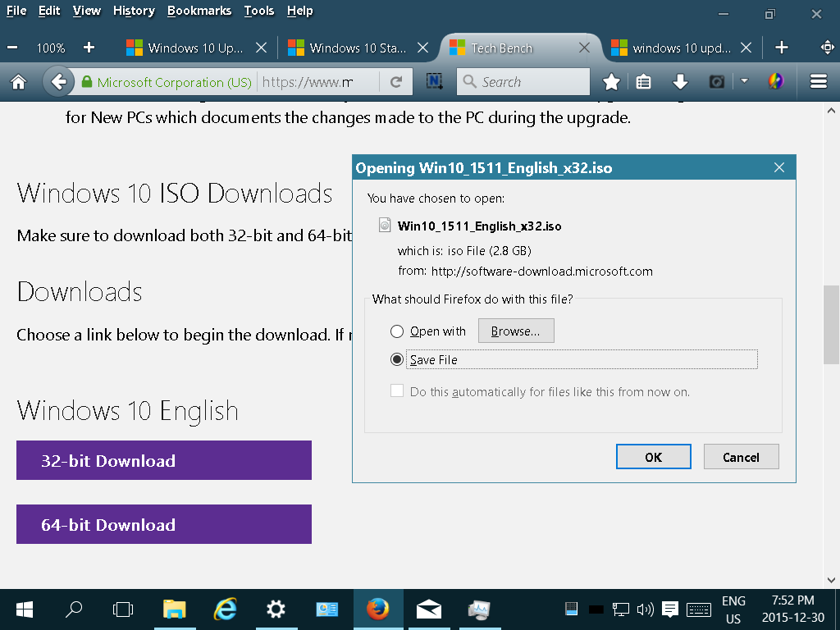Image resolution: width=840 pixels, height=630 pixels.
Task: Open the Help menu
Action: coord(299,11)
